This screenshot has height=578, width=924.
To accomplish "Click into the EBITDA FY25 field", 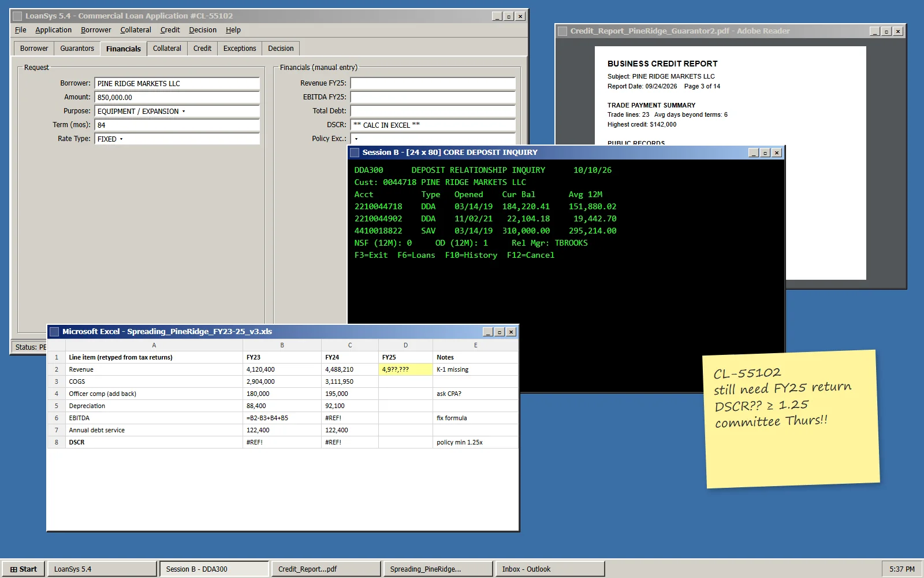I will click(x=433, y=98).
